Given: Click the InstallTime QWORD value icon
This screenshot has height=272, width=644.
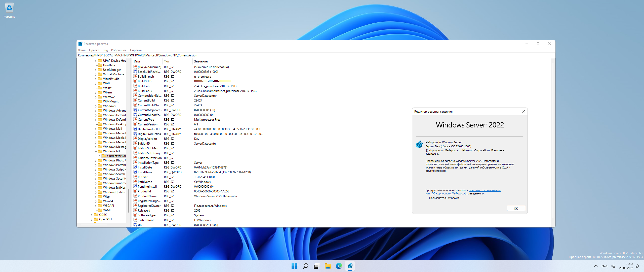Looking at the screenshot, I should point(135,172).
